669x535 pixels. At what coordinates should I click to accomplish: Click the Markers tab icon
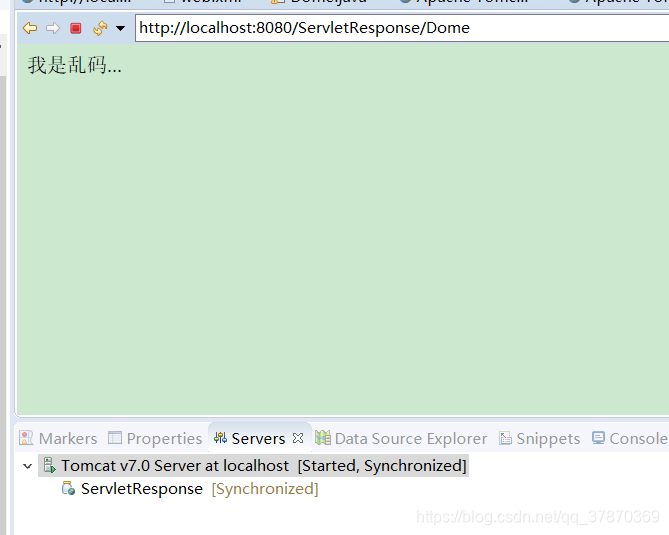[x=26, y=438]
